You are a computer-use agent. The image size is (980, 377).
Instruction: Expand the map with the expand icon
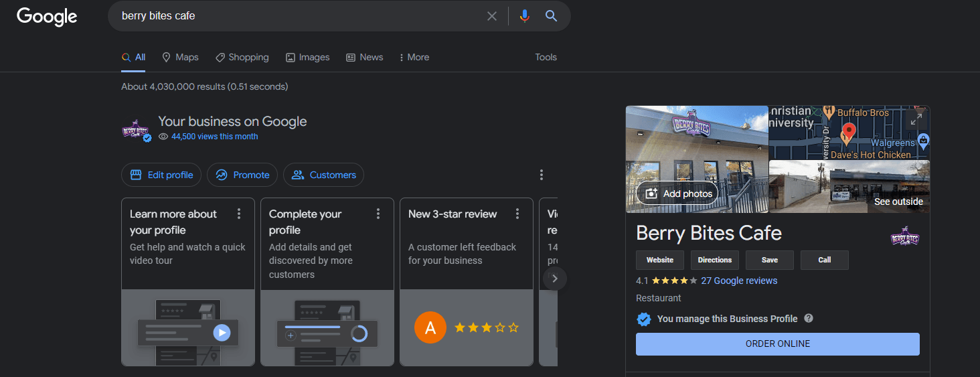point(916,119)
